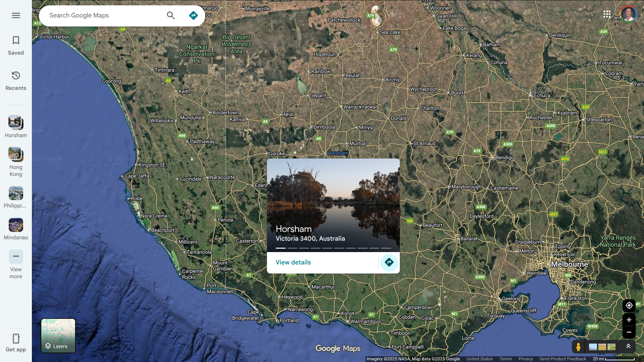Toggle the Layers map type
Image resolution: width=644 pixels, height=362 pixels.
click(58, 336)
